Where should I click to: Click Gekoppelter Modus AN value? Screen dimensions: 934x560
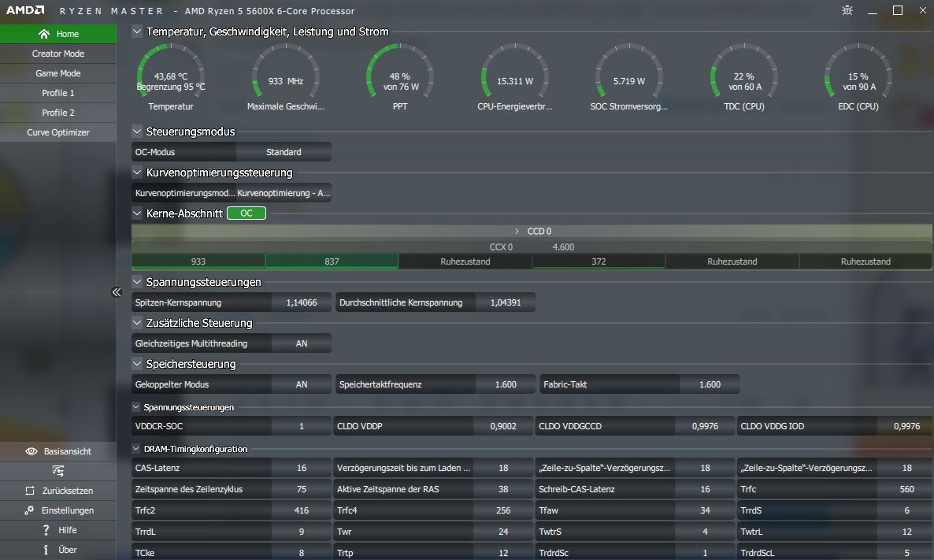click(302, 384)
